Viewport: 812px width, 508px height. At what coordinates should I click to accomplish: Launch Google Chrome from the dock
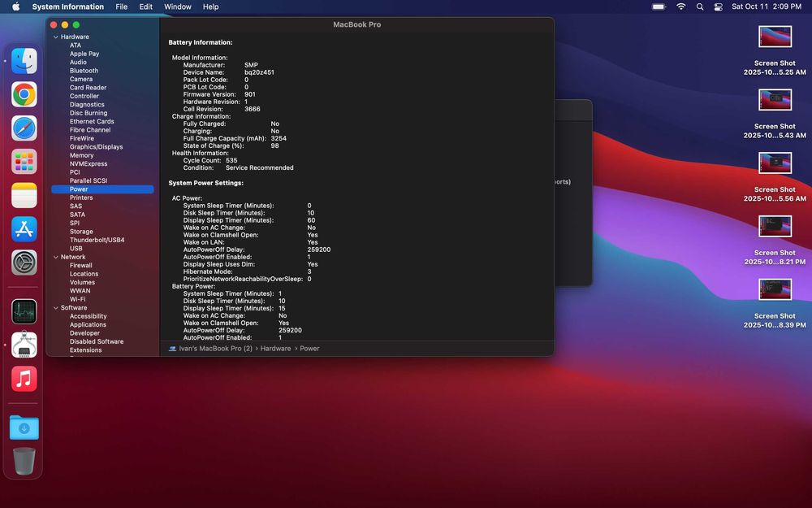coord(24,94)
